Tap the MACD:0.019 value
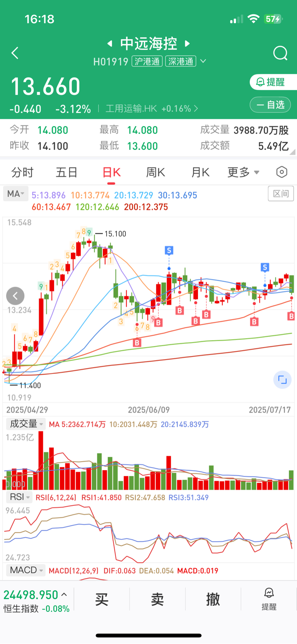The height and width of the screenshot is (644, 297). (x=198, y=571)
